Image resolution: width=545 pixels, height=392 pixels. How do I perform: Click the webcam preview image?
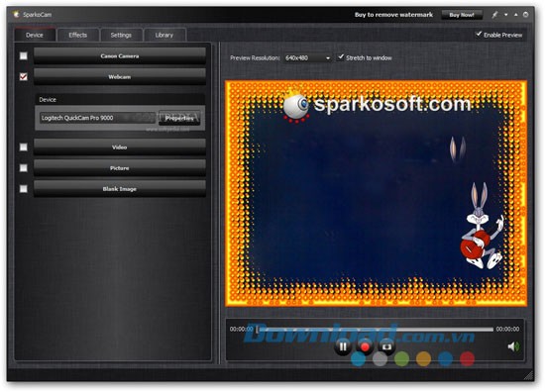[x=377, y=193]
